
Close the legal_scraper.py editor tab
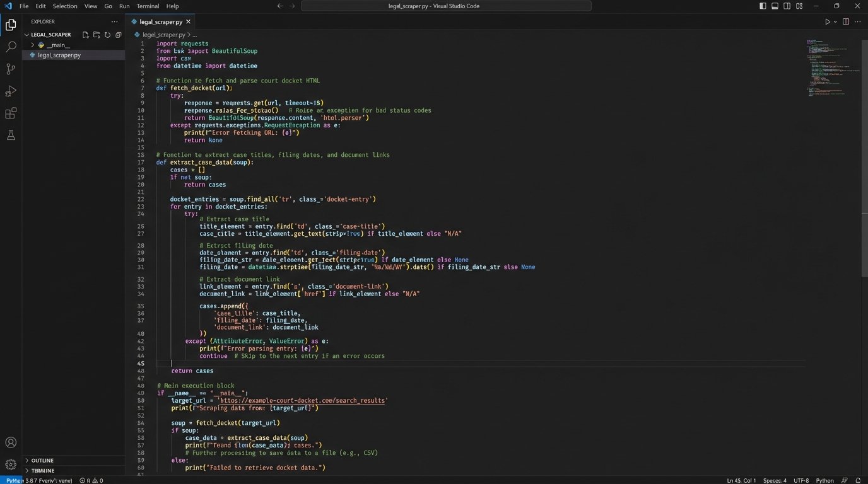[188, 21]
